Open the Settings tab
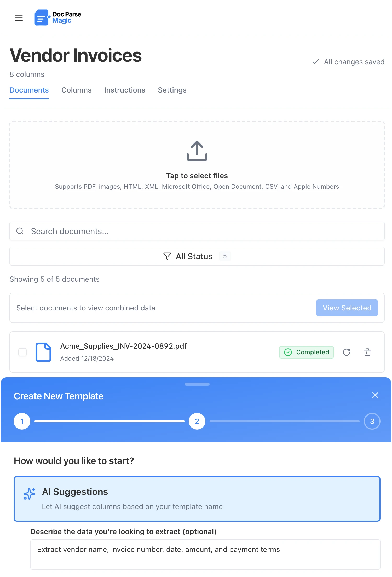Image resolution: width=392 pixels, height=577 pixels. 172,90
